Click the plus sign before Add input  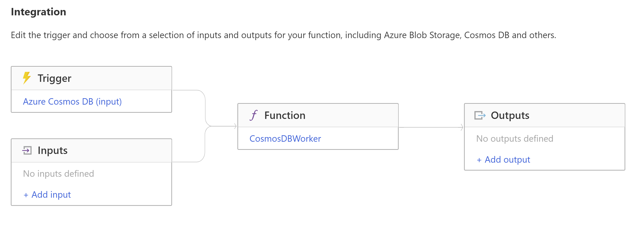tap(26, 195)
